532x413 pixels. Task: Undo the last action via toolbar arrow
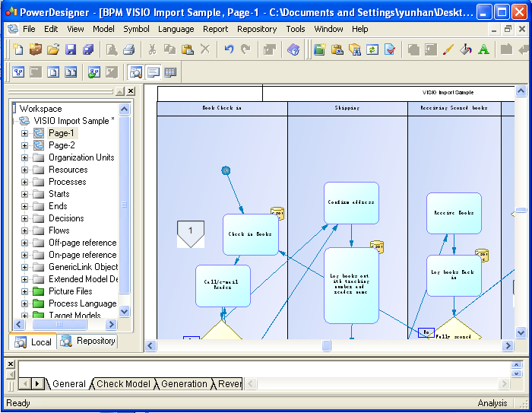228,49
